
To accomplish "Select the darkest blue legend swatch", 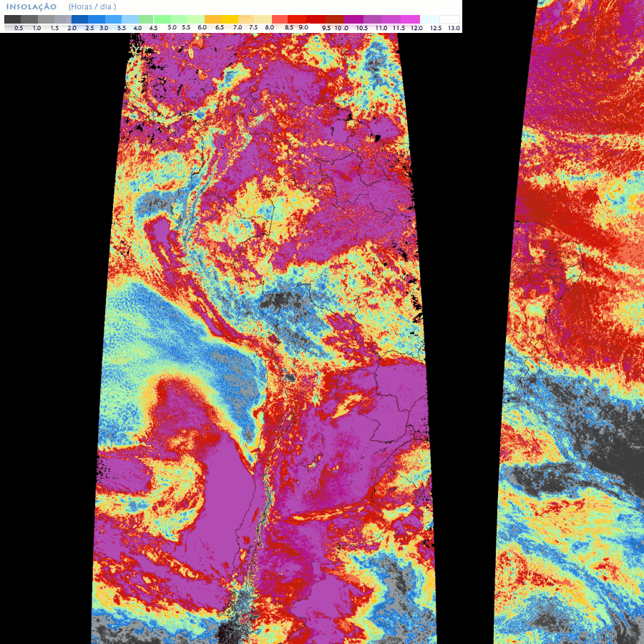I will (79, 19).
